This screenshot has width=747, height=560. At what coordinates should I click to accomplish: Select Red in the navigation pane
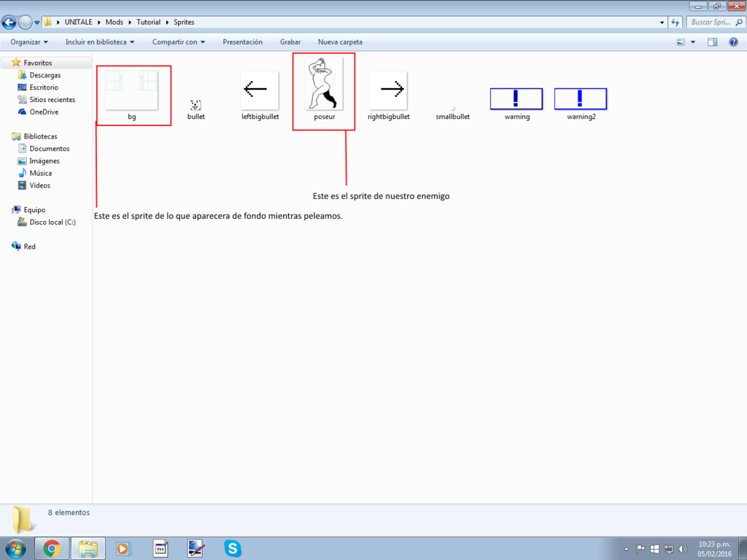click(x=29, y=246)
